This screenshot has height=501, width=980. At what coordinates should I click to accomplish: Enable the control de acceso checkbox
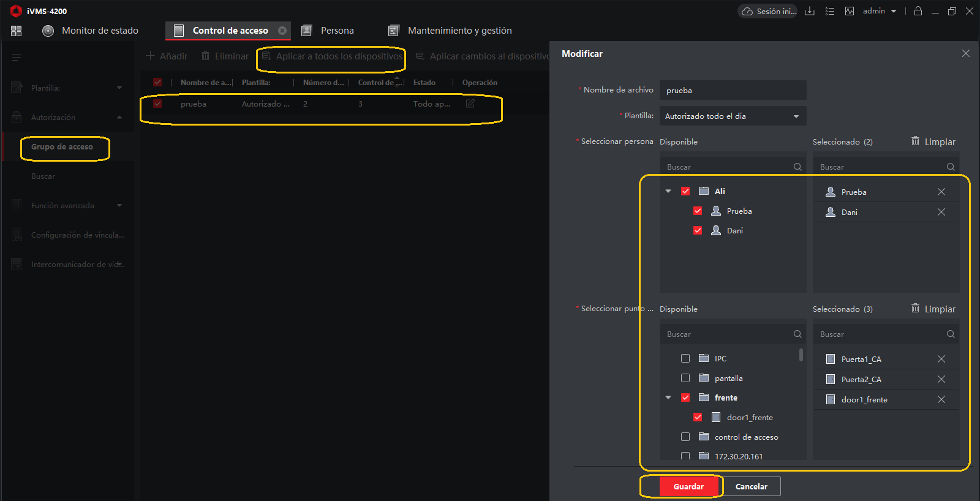point(685,437)
